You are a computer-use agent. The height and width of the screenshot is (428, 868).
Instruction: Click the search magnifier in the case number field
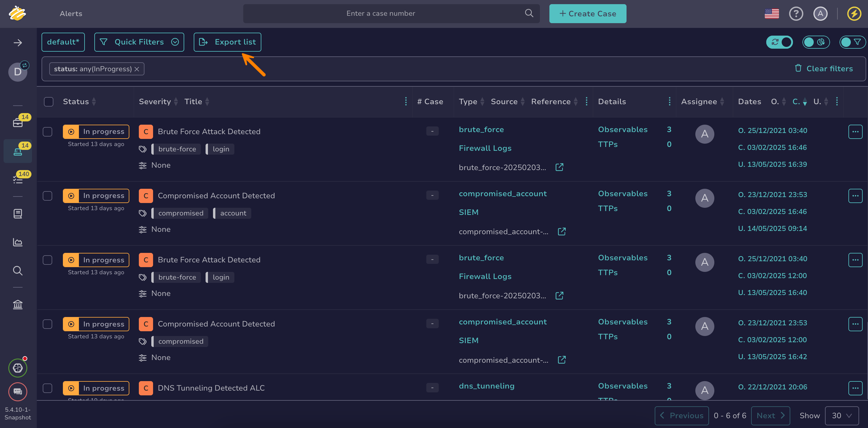click(529, 13)
